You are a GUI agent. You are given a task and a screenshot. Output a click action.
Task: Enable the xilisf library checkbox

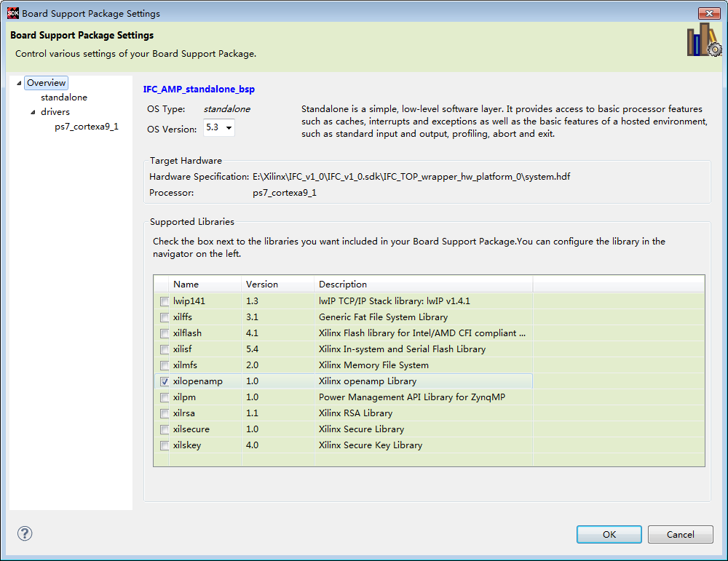tap(165, 349)
